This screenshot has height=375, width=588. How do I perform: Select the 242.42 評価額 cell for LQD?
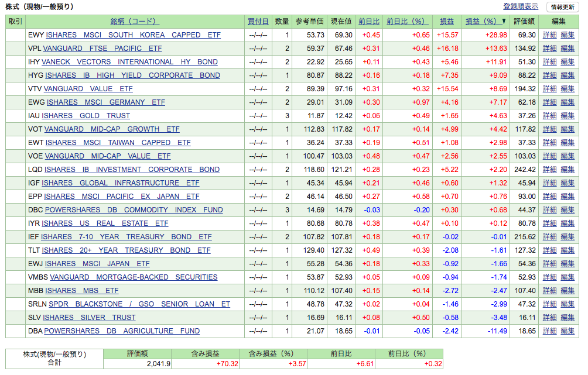[x=525, y=170]
